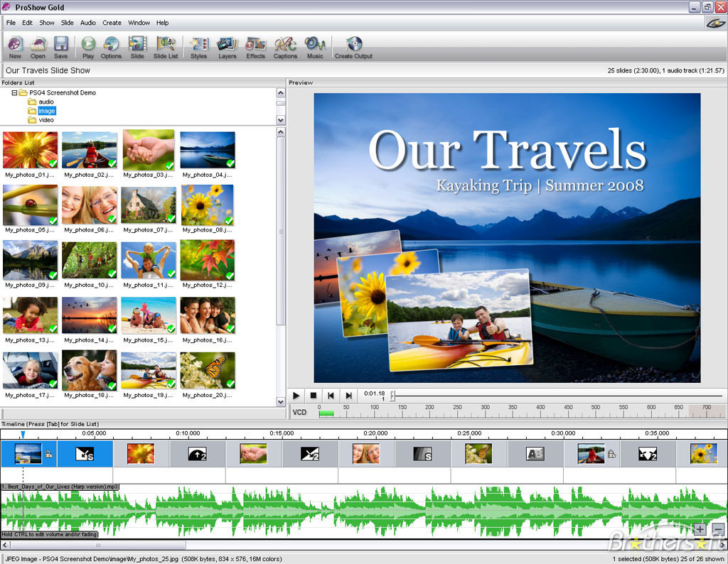Click thumbnail pane scroll up arrow
This screenshot has height=564, width=728.
280,132
